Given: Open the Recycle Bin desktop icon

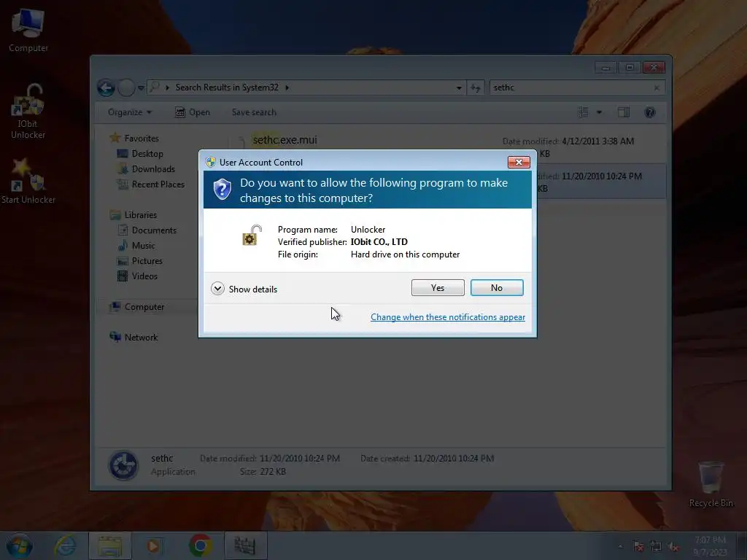Looking at the screenshot, I should tap(711, 484).
